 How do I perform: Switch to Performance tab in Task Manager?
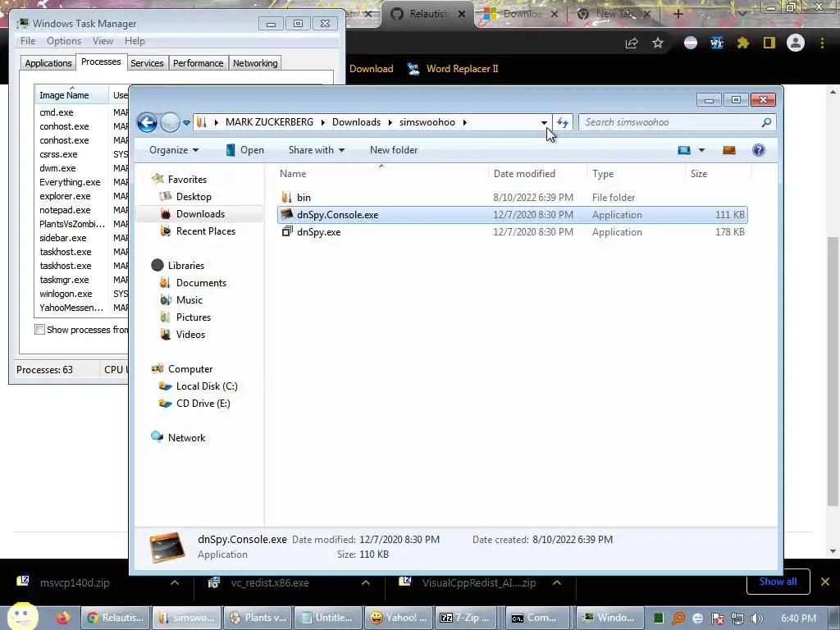pos(198,63)
